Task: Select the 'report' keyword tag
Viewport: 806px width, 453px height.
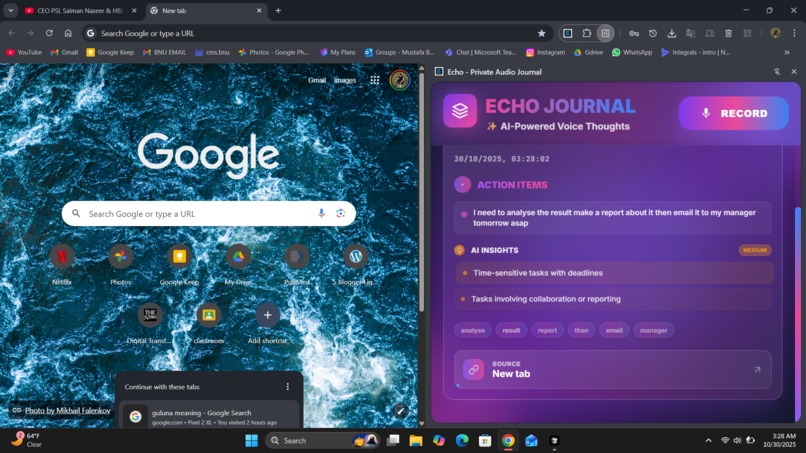Action: pyautogui.click(x=547, y=330)
